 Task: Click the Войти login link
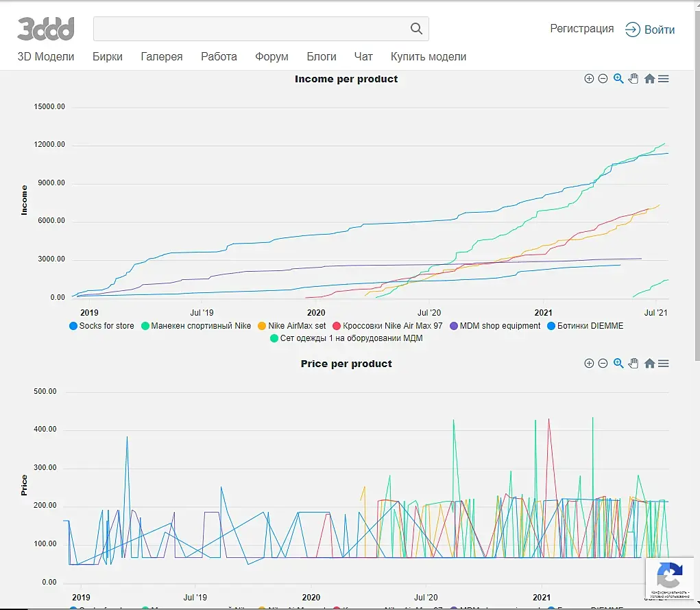click(659, 30)
